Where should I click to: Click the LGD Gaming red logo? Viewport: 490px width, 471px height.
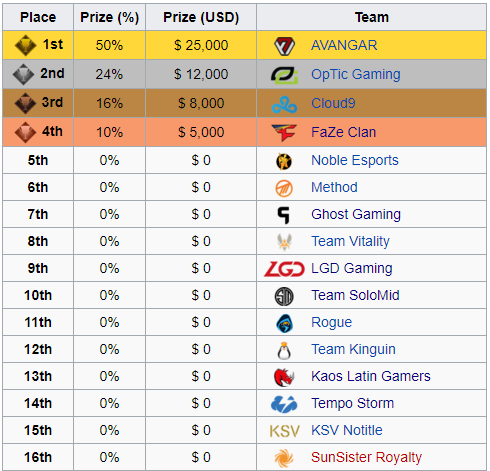284,269
